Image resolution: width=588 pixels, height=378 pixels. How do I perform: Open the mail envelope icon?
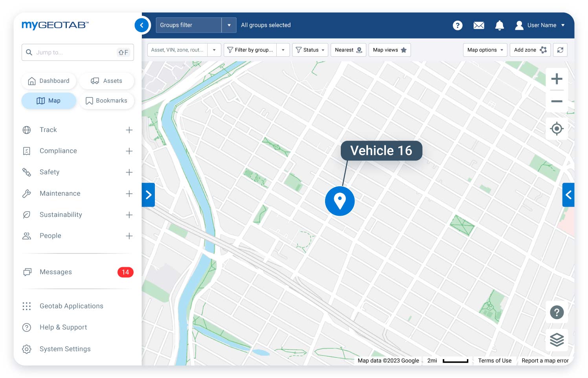[x=479, y=25]
